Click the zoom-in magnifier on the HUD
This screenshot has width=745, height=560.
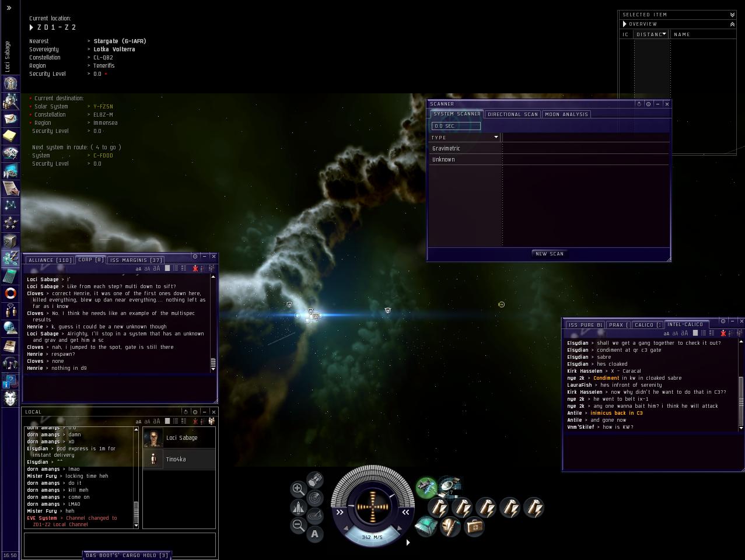(x=298, y=489)
